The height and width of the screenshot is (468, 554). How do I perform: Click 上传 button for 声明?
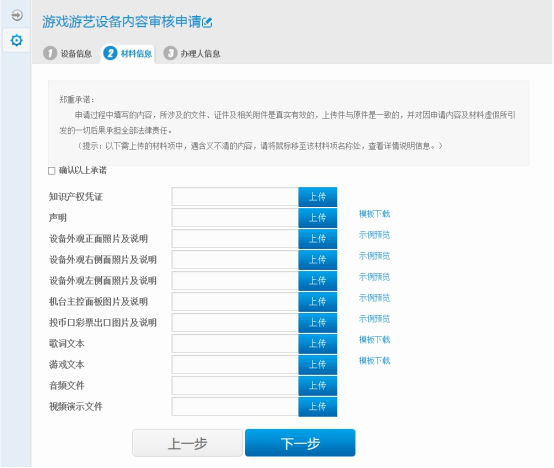click(317, 218)
